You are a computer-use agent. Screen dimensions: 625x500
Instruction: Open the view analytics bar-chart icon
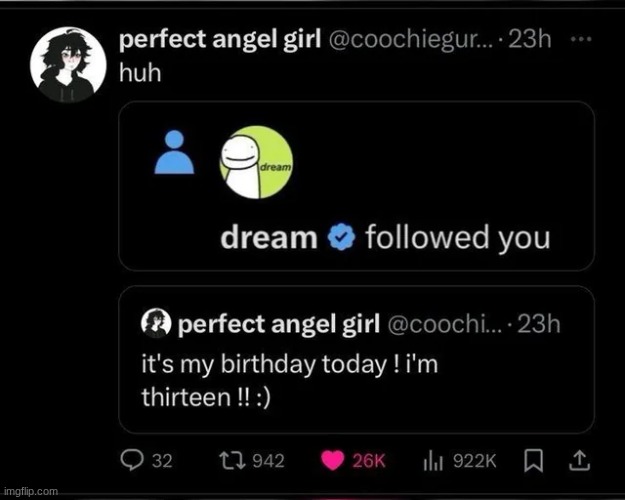point(435,460)
